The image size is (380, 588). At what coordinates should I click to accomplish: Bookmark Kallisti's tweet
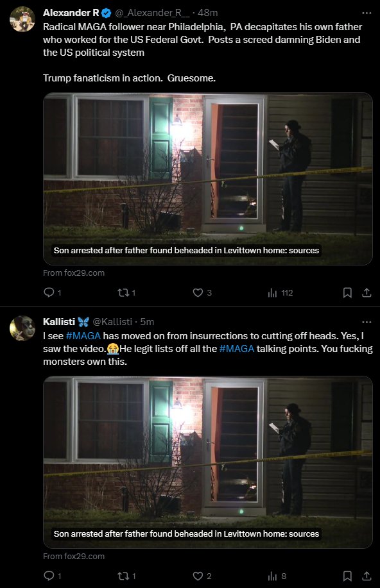pyautogui.click(x=347, y=576)
